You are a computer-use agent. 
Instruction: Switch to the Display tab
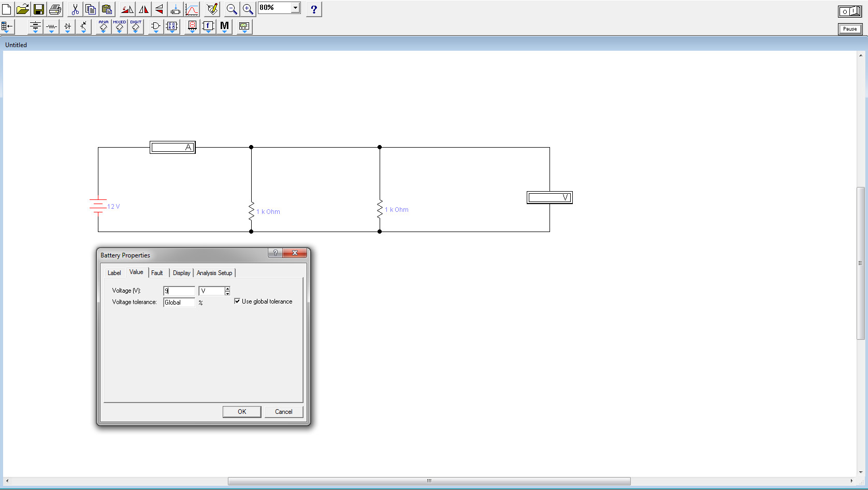[x=181, y=273]
